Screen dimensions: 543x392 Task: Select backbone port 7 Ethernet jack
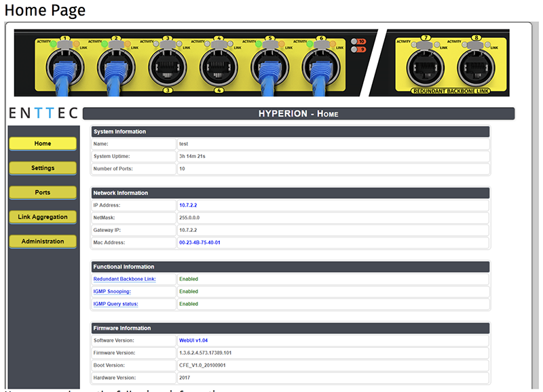[x=426, y=67]
